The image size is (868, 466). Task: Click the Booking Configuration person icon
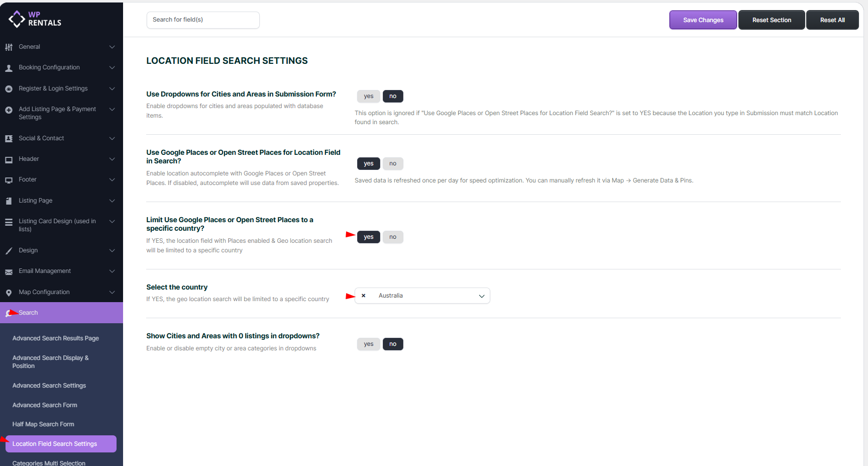9,68
